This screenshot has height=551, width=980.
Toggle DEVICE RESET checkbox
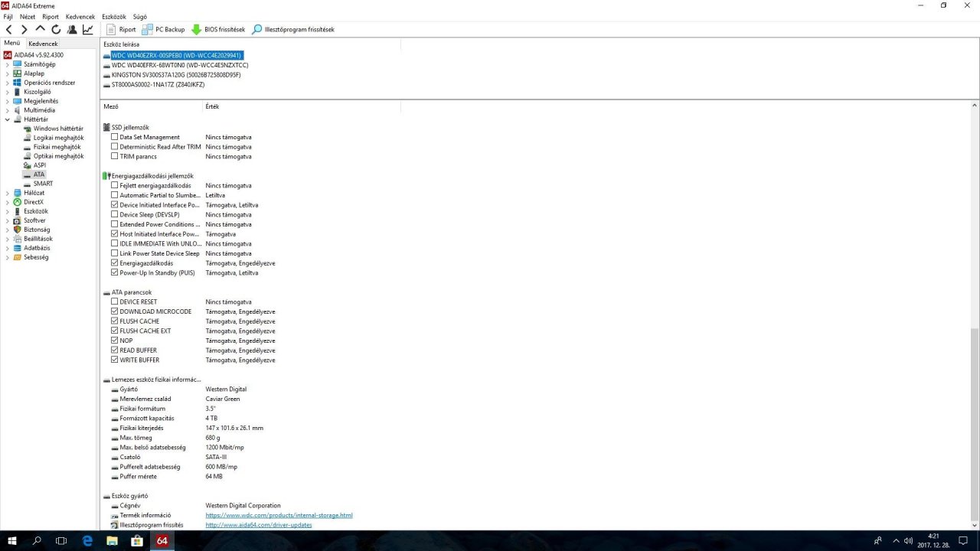point(115,302)
